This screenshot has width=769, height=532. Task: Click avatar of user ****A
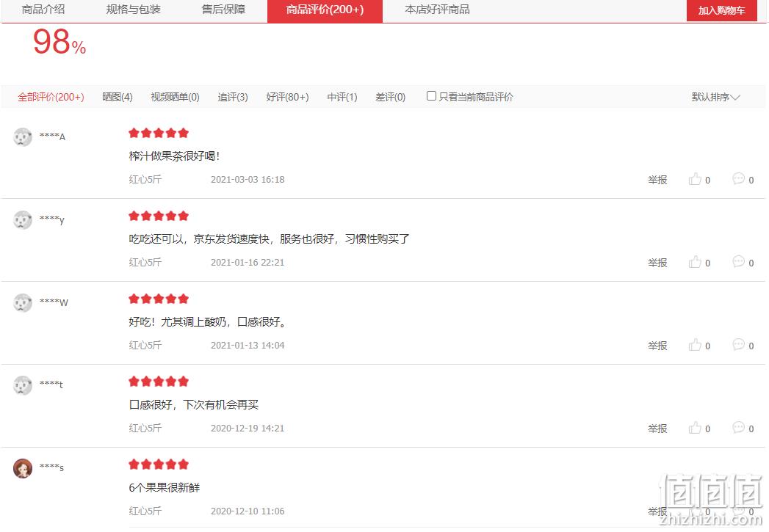point(23,137)
